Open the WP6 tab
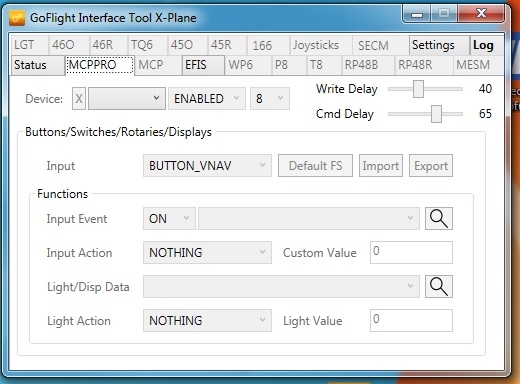The width and height of the screenshot is (520, 384). (248, 65)
